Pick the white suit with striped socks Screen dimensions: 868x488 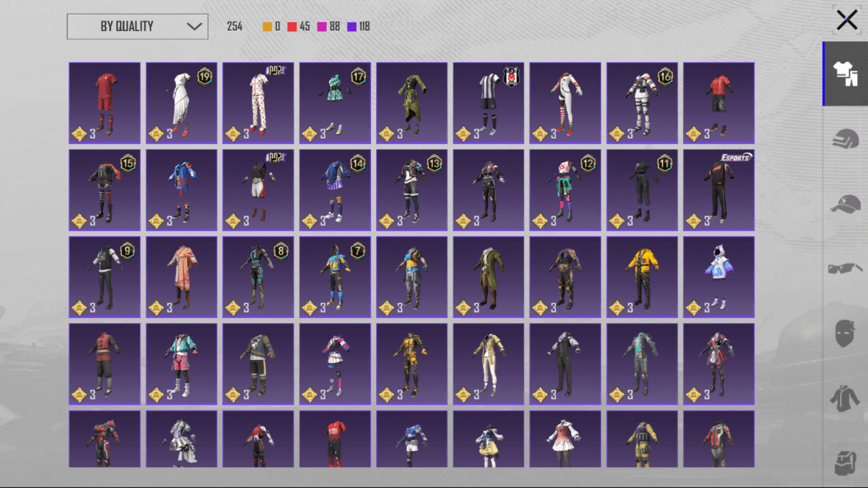click(x=565, y=103)
